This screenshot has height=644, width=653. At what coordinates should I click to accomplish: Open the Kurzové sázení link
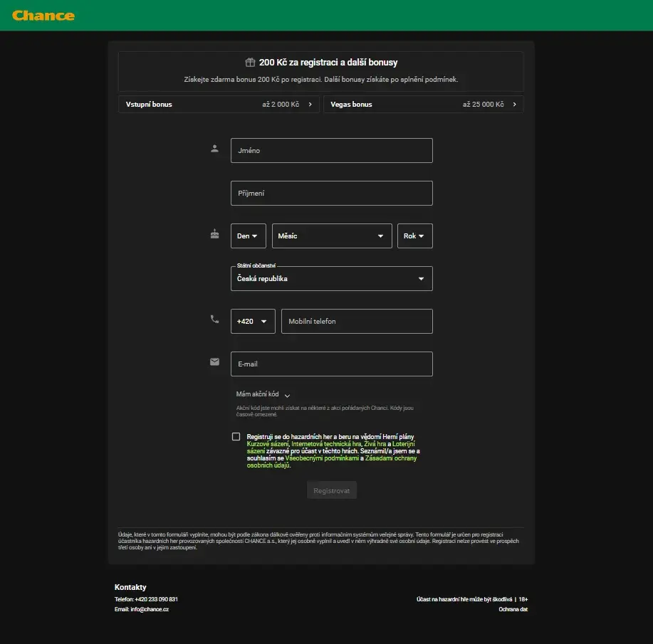tap(267, 444)
